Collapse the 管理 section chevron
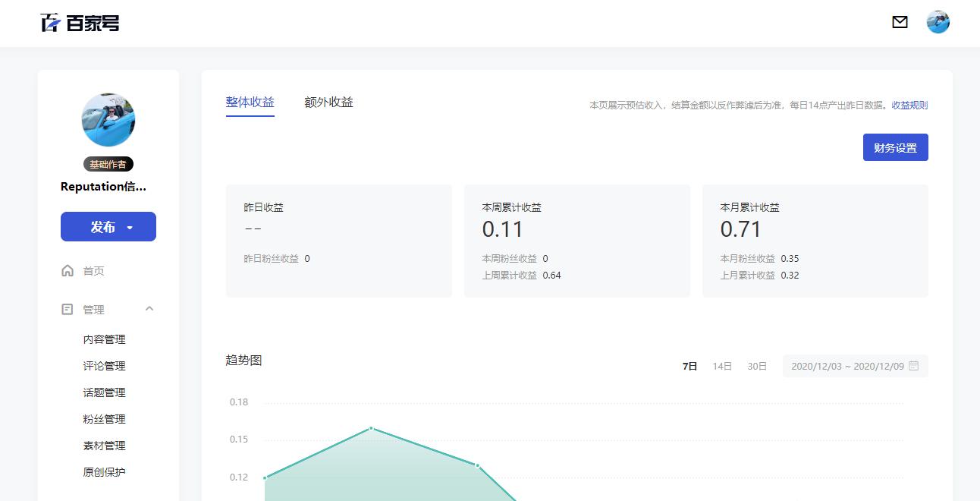Screen dimensions: 980x501 coord(149,309)
